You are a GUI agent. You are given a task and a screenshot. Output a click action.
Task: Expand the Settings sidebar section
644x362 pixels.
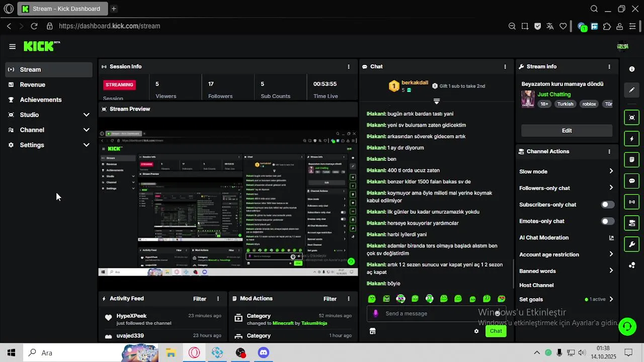[87, 145]
